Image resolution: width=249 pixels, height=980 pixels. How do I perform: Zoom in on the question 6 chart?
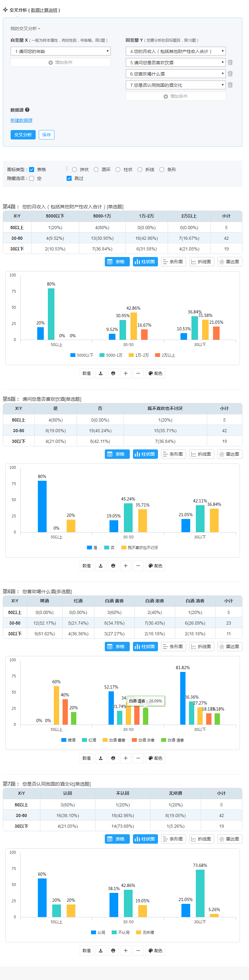126,758
